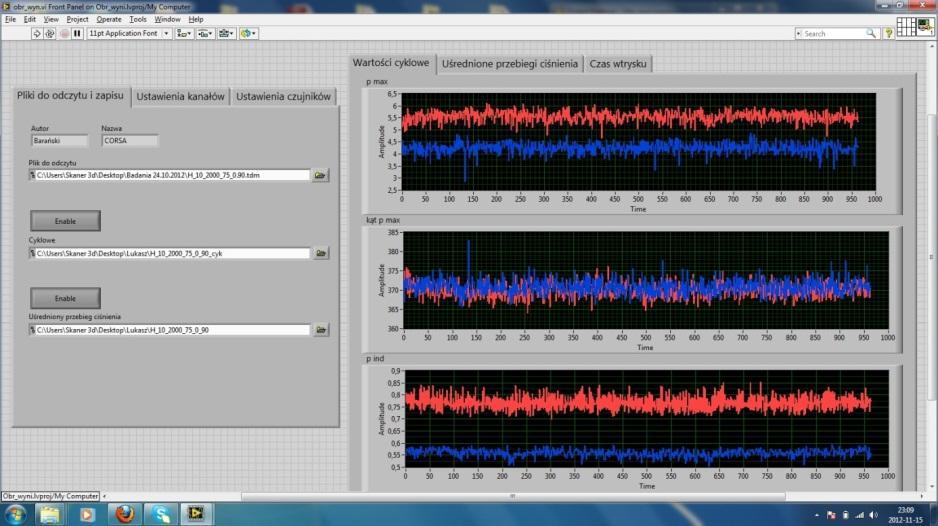Browse folder icon for Uśredniony przebieg ciśnienia
This screenshot has width=938, height=526.
click(321, 330)
